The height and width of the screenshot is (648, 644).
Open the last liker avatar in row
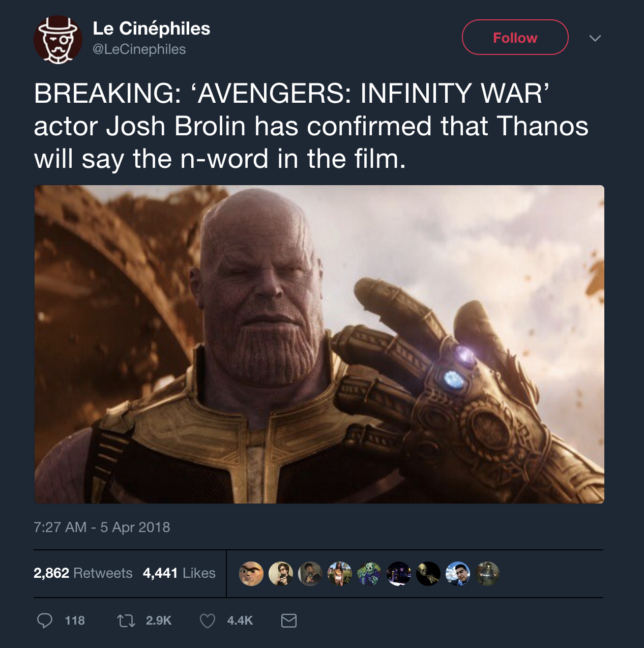click(x=487, y=574)
